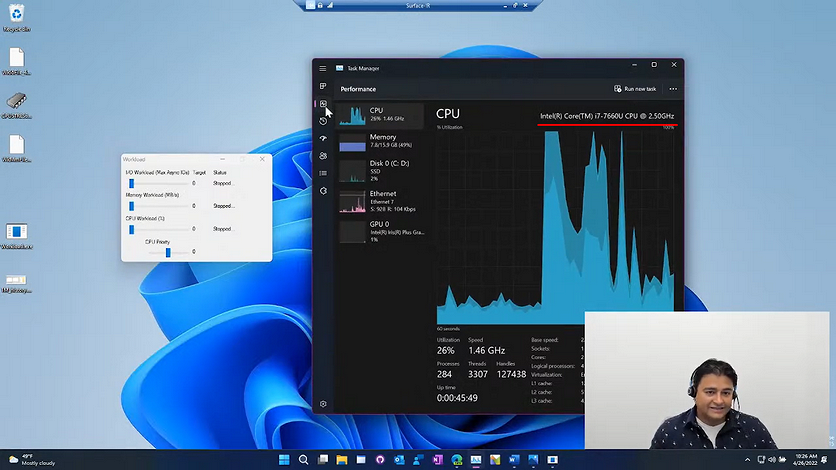
Task: Open GitHub Desktop from the taskbar
Action: pyautogui.click(x=380, y=459)
